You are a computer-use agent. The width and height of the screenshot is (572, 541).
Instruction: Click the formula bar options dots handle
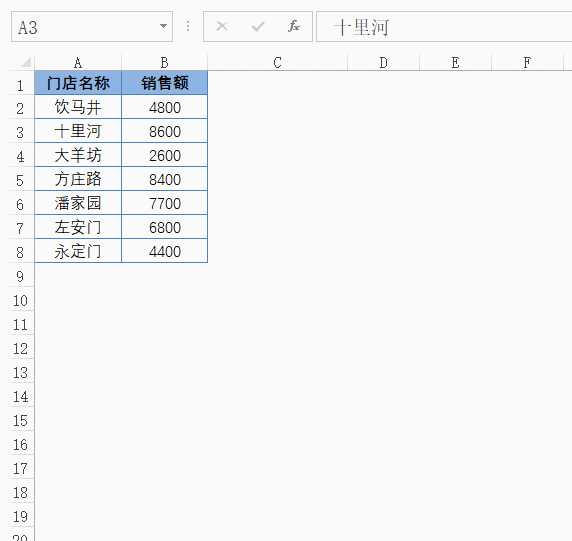[188, 26]
